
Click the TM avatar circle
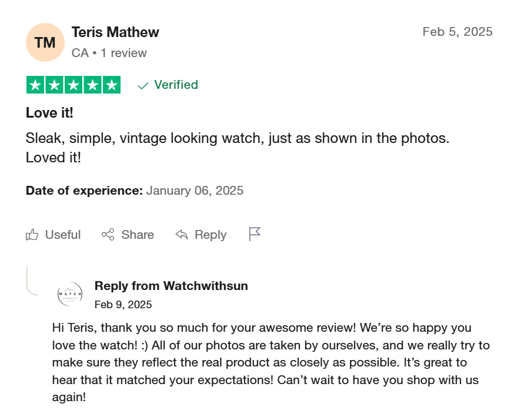click(45, 42)
